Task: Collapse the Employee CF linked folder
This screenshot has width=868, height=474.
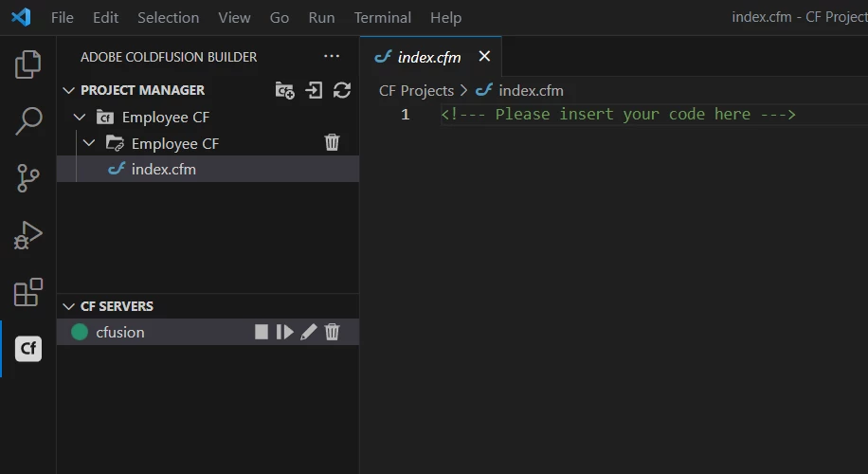Action: (x=88, y=143)
